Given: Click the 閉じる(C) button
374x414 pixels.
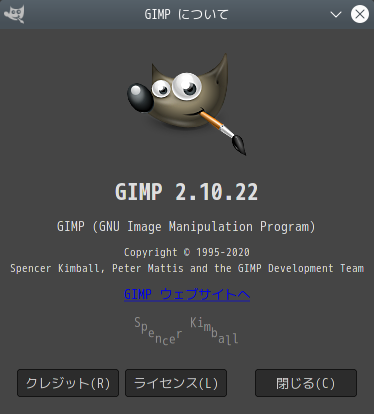Looking at the screenshot, I should tap(306, 383).
